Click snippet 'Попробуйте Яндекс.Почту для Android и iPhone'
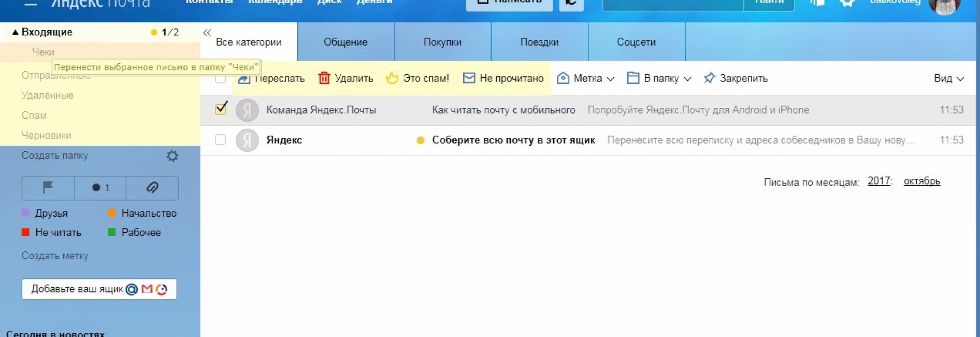Screen dimensions: 980x337 (x=698, y=110)
